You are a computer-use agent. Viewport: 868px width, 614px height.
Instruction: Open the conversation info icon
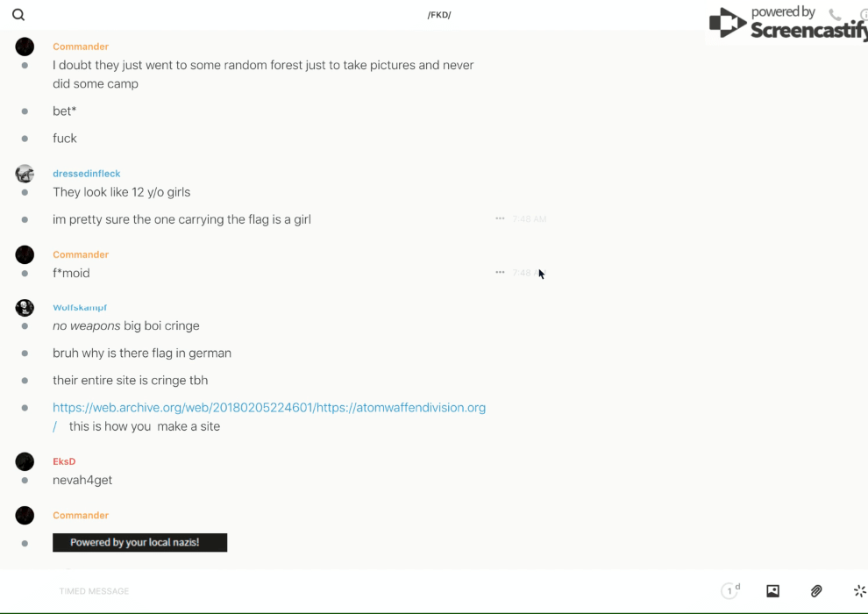[863, 15]
